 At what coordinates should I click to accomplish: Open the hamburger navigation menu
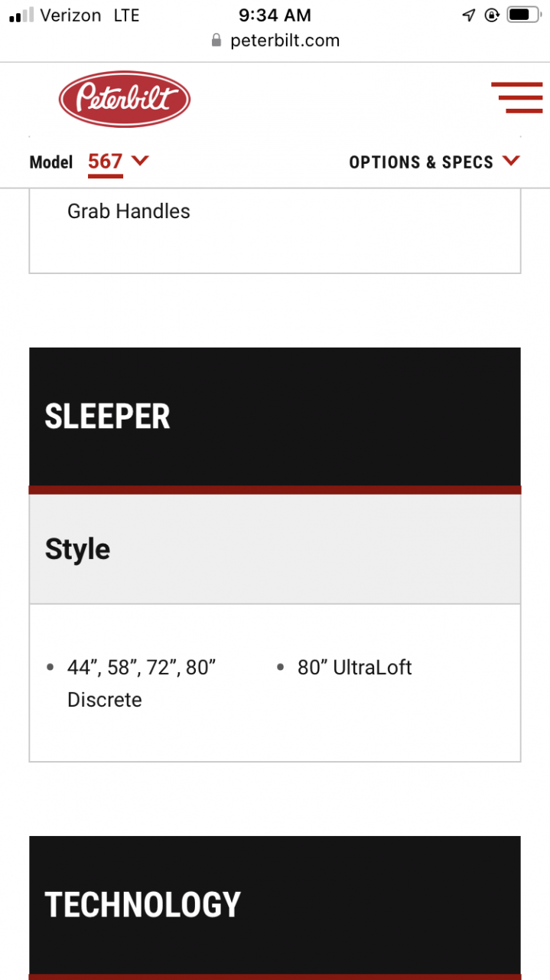[x=516, y=97]
